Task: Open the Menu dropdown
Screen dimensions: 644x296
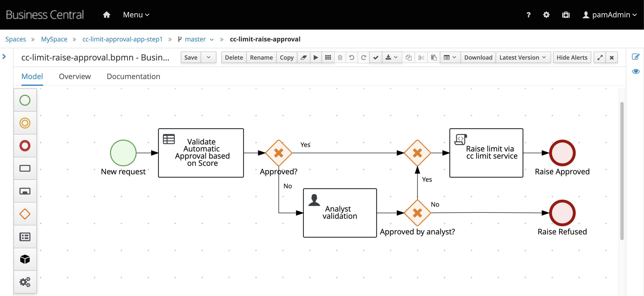Action: [x=136, y=15]
